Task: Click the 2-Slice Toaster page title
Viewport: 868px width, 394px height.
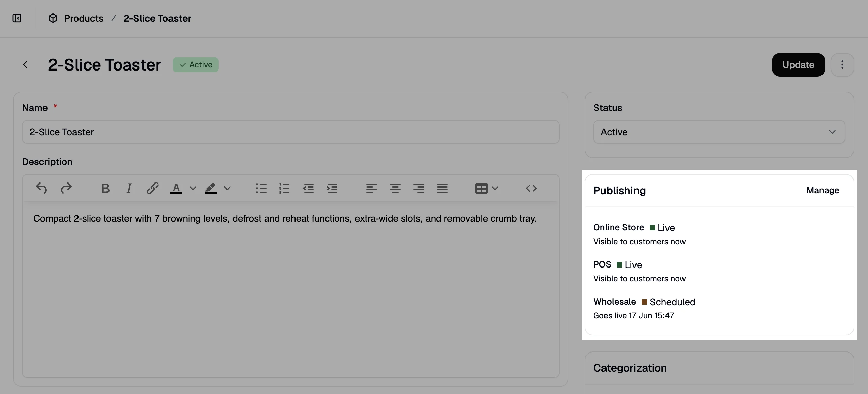Action: click(104, 65)
